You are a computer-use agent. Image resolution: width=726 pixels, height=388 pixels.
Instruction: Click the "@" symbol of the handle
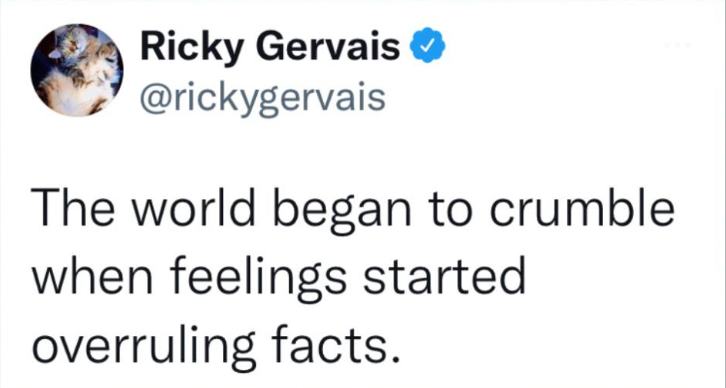point(151,98)
